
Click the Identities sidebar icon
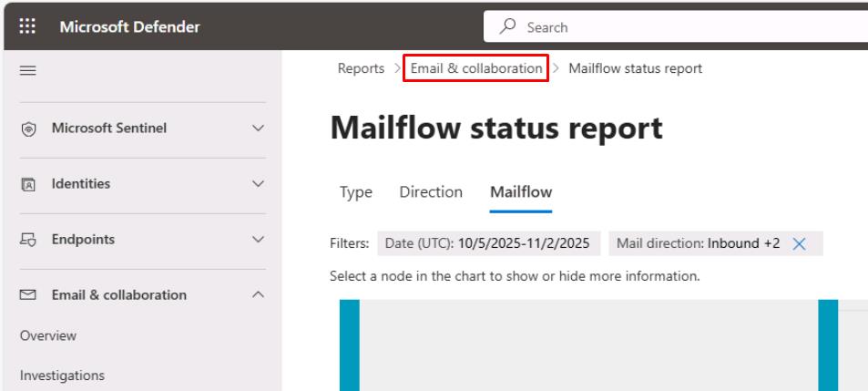(x=27, y=184)
